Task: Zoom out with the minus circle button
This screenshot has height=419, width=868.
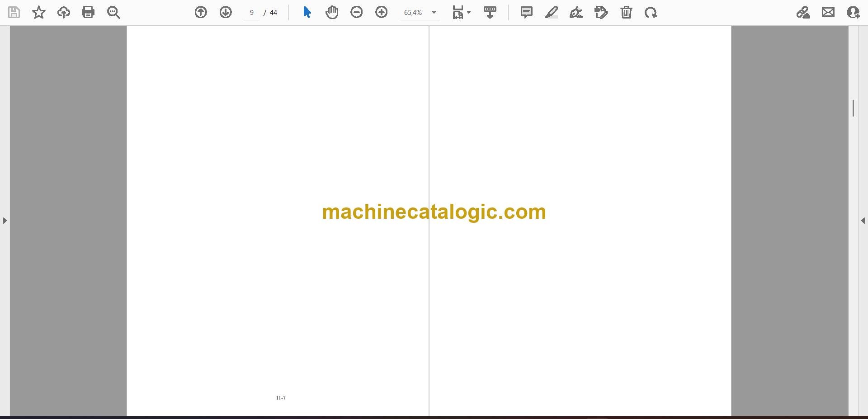Action: pyautogui.click(x=357, y=12)
